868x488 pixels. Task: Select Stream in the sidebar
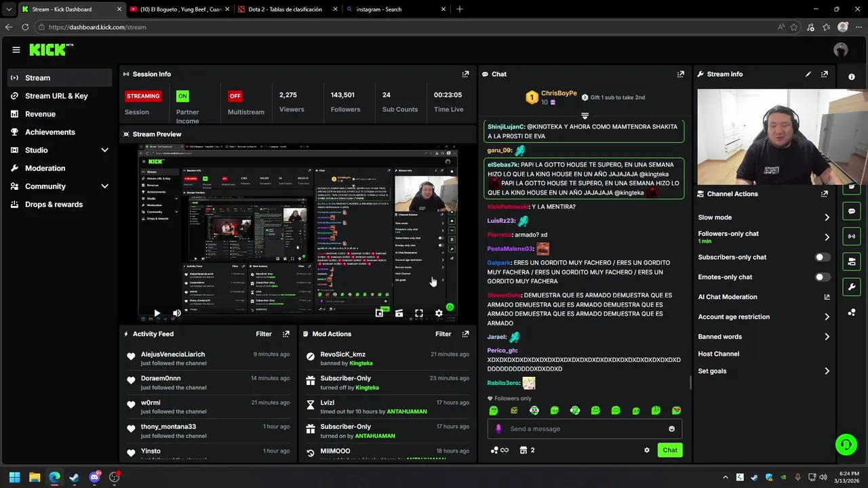point(60,78)
